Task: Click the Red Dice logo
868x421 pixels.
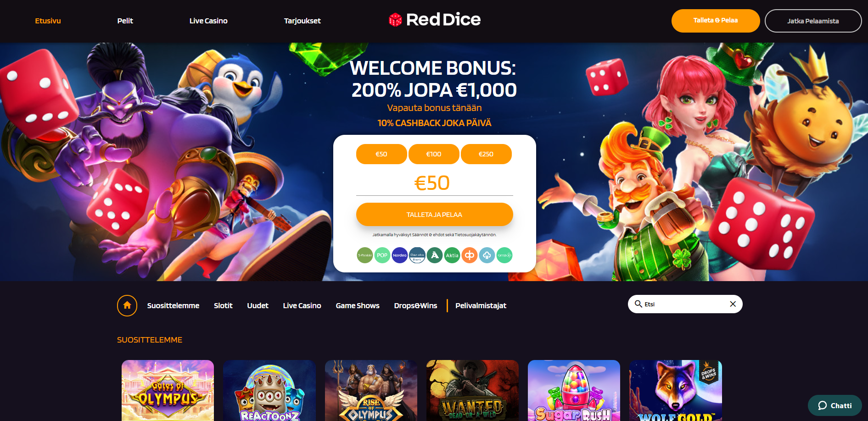Action: 434,20
